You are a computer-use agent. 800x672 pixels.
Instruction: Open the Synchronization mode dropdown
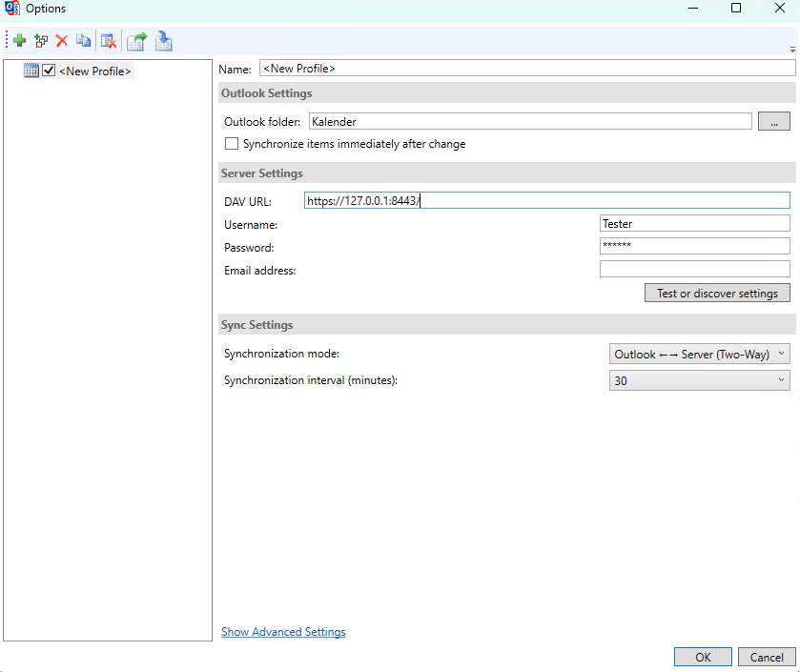click(700, 355)
